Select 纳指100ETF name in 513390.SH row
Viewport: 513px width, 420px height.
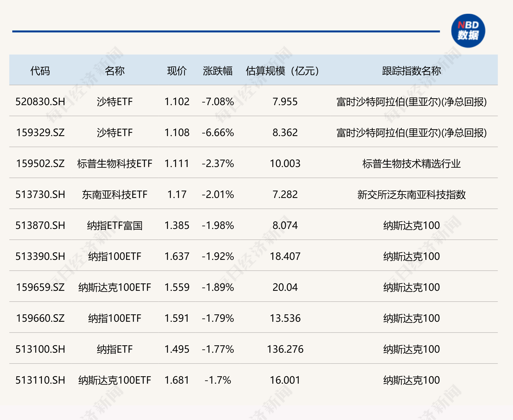(115, 256)
